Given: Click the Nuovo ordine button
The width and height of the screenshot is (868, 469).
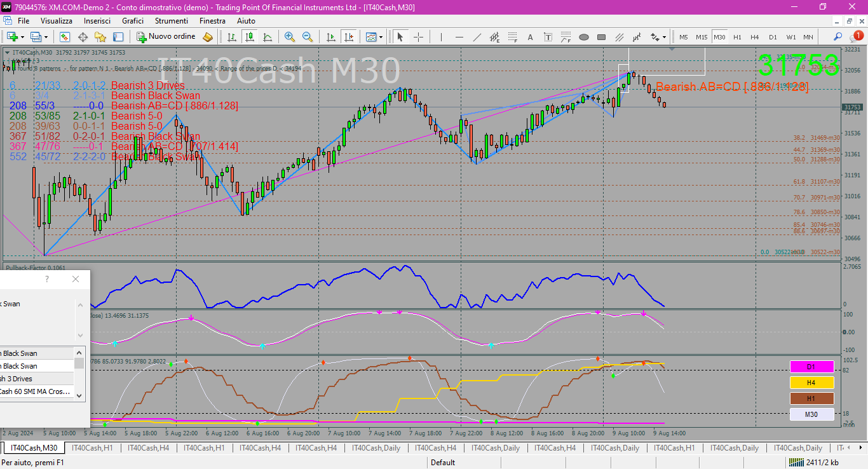Looking at the screenshot, I should click(x=166, y=37).
